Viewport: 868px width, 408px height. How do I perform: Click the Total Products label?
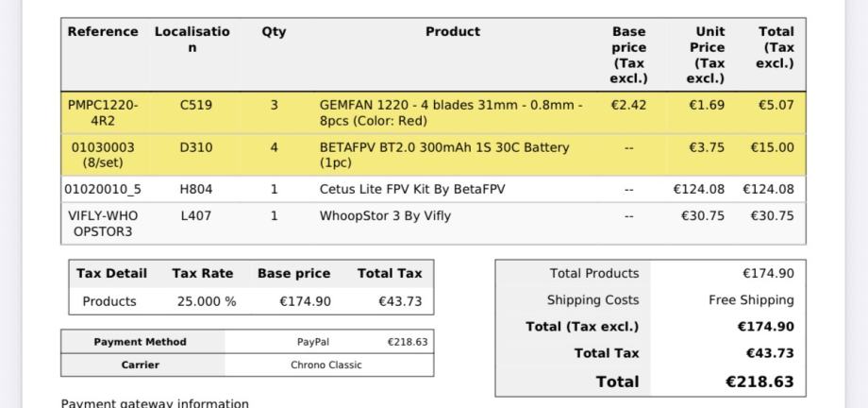(594, 274)
